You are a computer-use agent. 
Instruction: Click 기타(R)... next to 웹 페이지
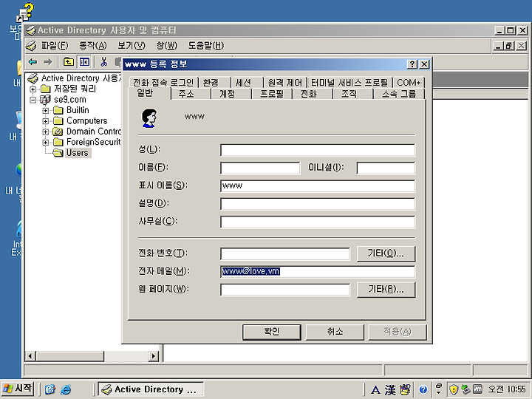(x=386, y=289)
